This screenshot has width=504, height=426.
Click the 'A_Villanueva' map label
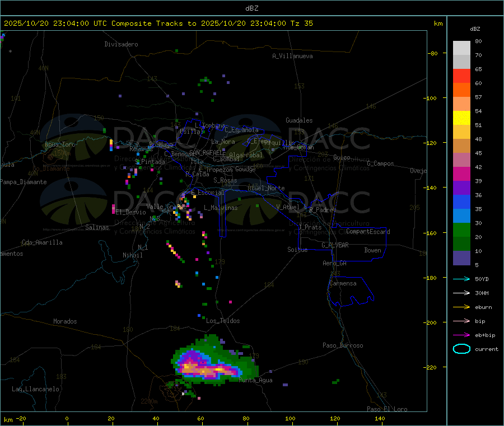(292, 56)
